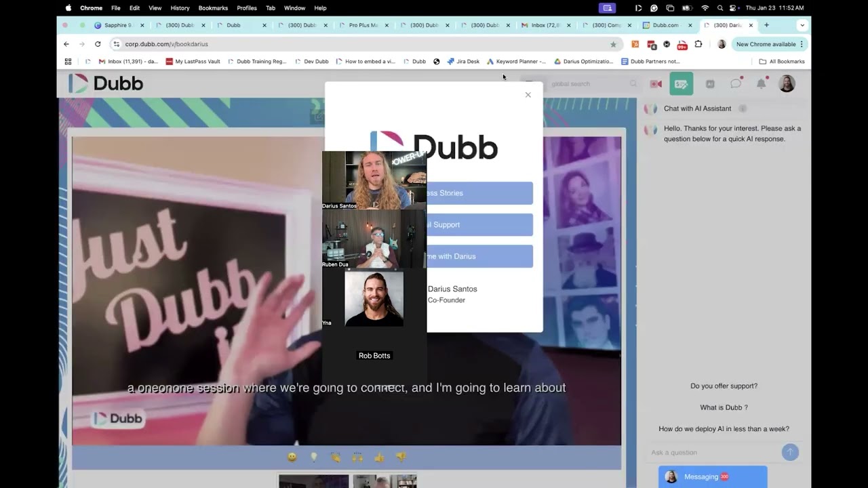Go back with the browser back arrow
The image size is (868, 488).
66,44
